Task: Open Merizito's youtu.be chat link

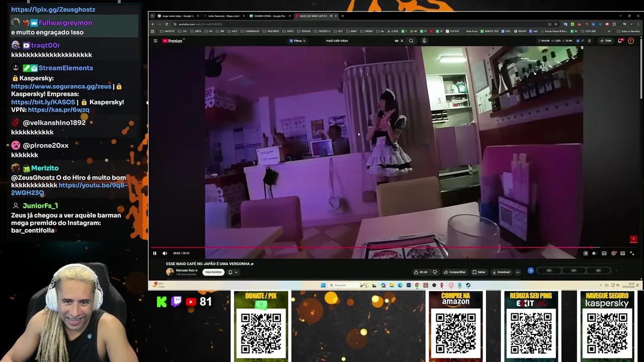Action: coord(68,189)
